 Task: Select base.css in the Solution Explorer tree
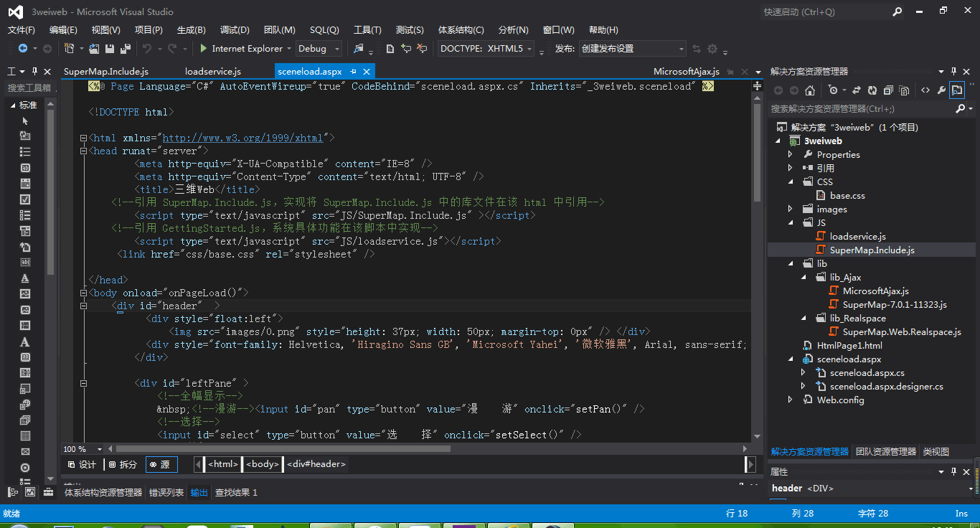[847, 196]
